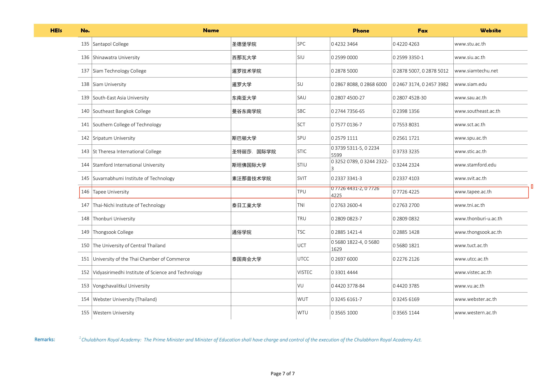Click the Page 7 of 7 footer
The height and width of the screenshot is (392, 555).
tap(283, 374)
